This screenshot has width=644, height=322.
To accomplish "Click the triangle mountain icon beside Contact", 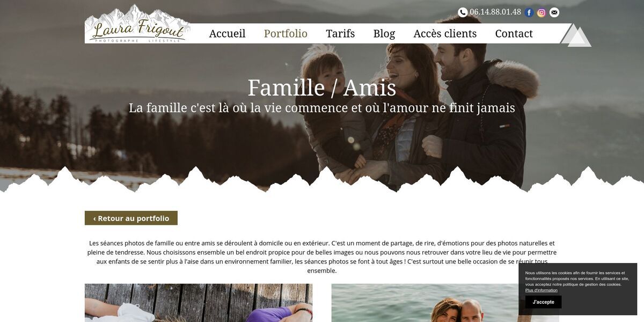I will point(576,35).
